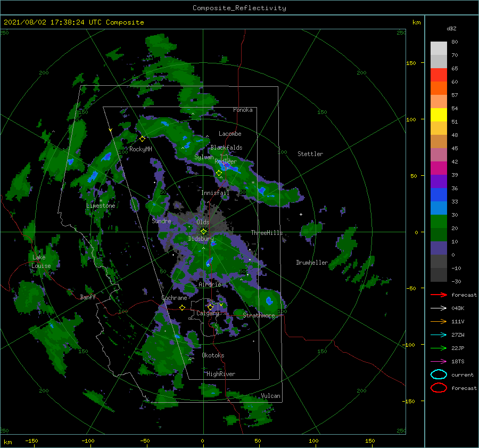The image size is (479, 448).
Task: Select the orange 111V arrow legend icon
Action: 439,321
